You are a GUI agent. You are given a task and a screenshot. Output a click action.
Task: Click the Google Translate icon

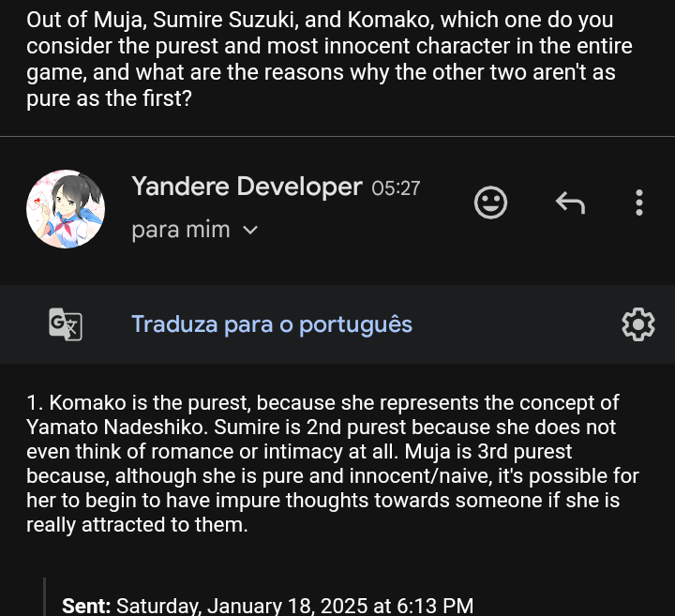pos(66,324)
